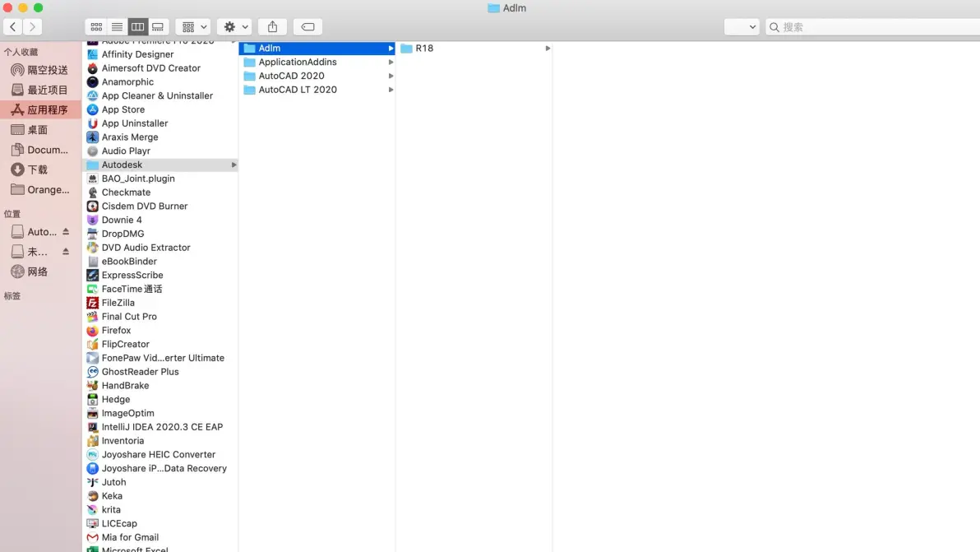Open the group-by arrangement dropdown

tap(193, 27)
